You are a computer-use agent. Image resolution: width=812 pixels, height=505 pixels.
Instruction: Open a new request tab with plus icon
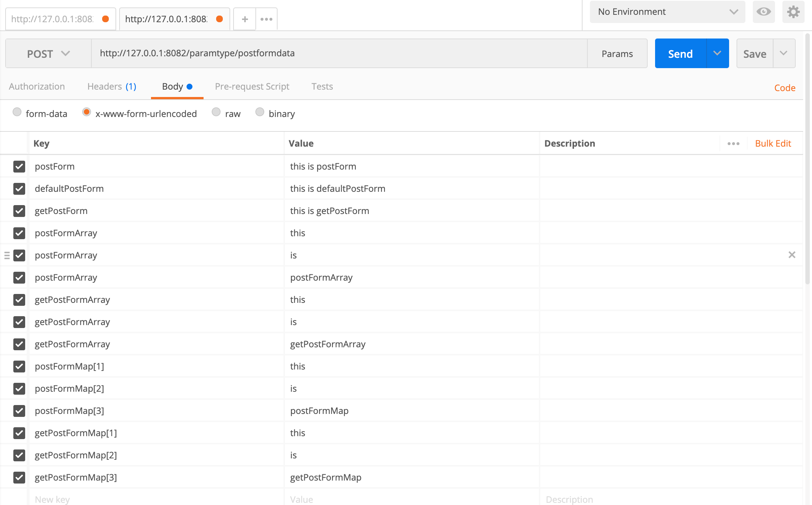click(245, 19)
